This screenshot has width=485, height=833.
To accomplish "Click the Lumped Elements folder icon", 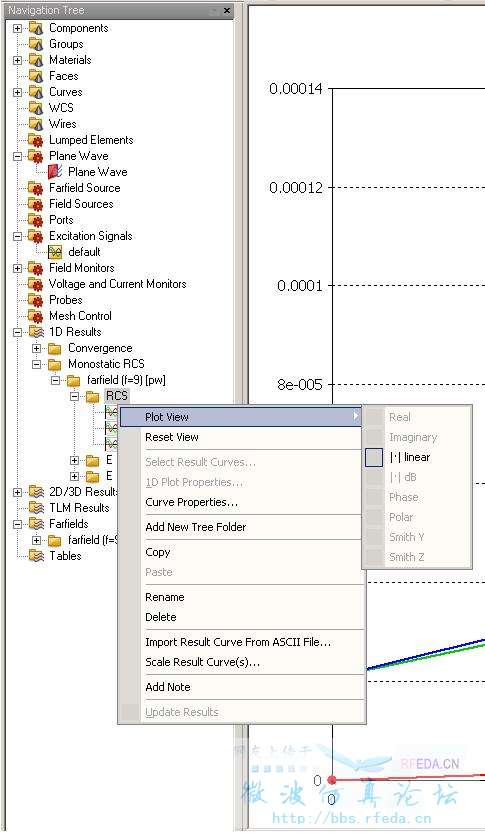I will coord(36,140).
